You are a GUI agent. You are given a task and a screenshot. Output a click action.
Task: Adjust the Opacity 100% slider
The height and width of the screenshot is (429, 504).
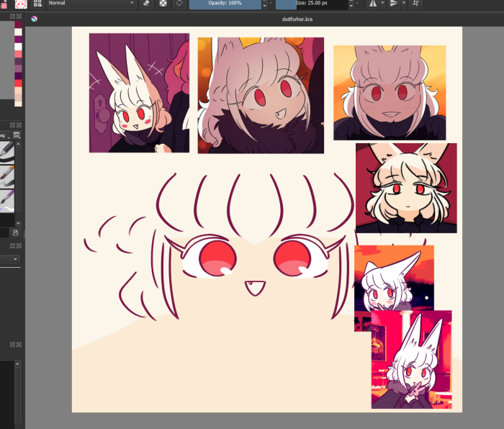click(x=225, y=4)
